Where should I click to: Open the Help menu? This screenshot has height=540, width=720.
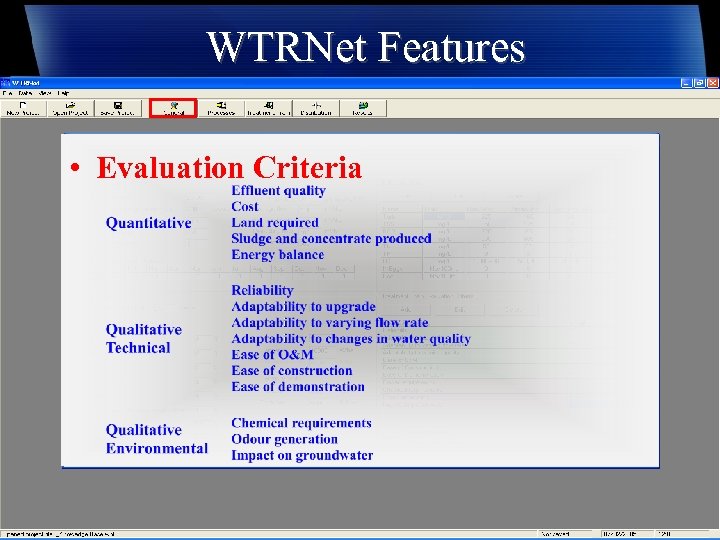click(x=63, y=93)
